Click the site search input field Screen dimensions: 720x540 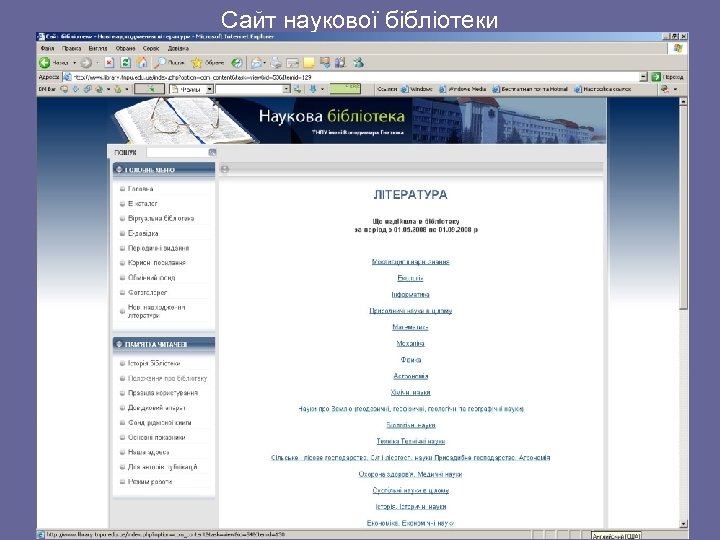177,152
